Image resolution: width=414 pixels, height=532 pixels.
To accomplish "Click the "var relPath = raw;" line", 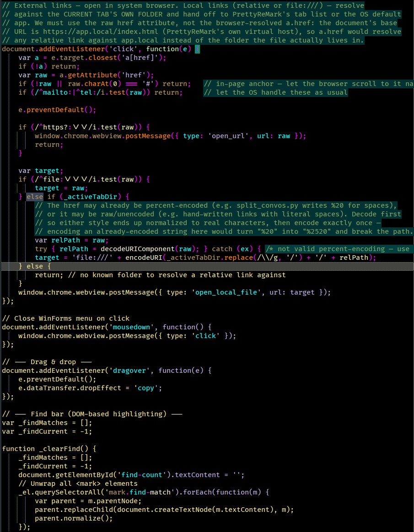I will coord(72,241).
